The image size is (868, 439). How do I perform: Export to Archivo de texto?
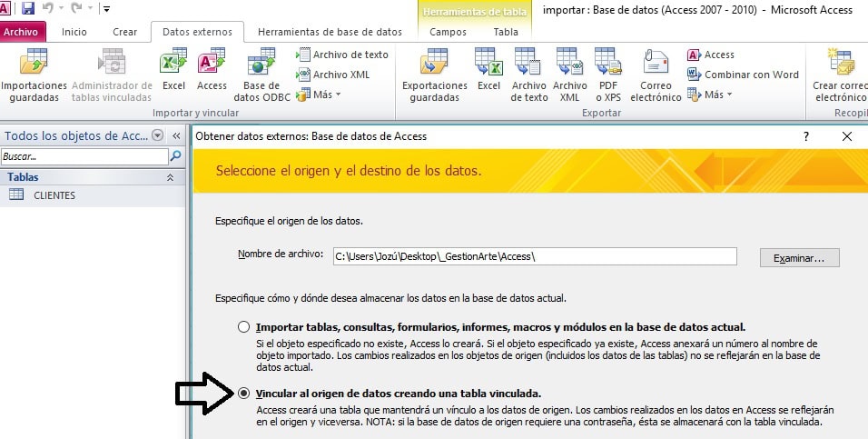(x=528, y=75)
